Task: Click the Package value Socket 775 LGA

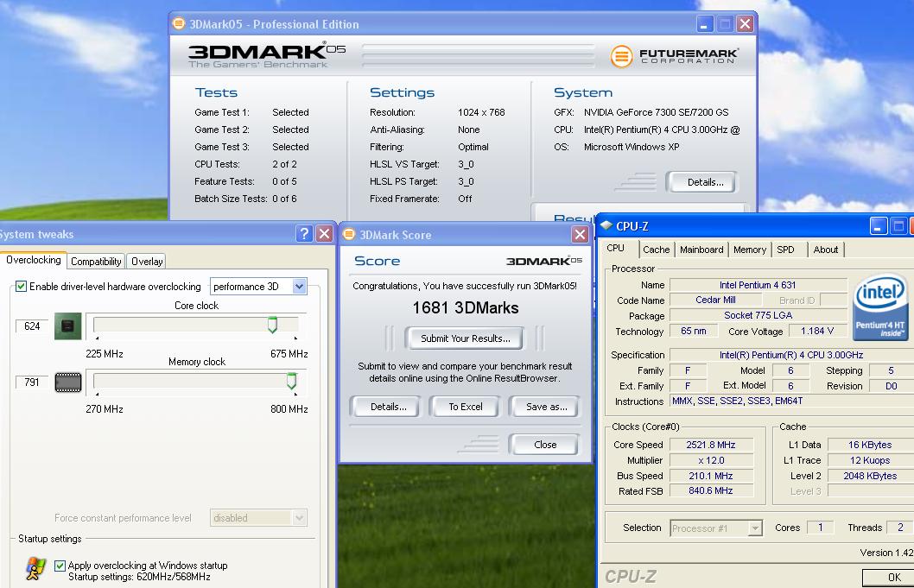Action: pyautogui.click(x=758, y=315)
